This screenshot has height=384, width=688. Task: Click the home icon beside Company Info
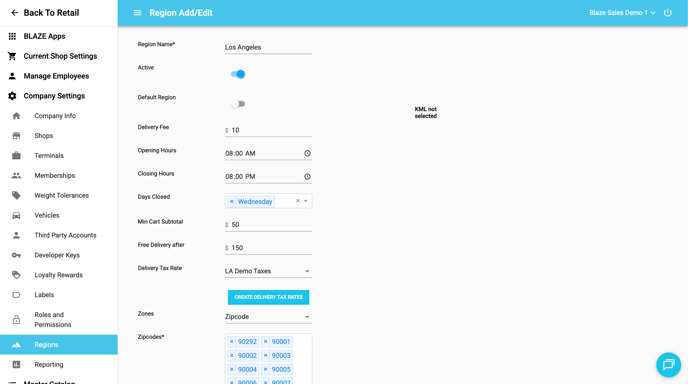tap(16, 116)
